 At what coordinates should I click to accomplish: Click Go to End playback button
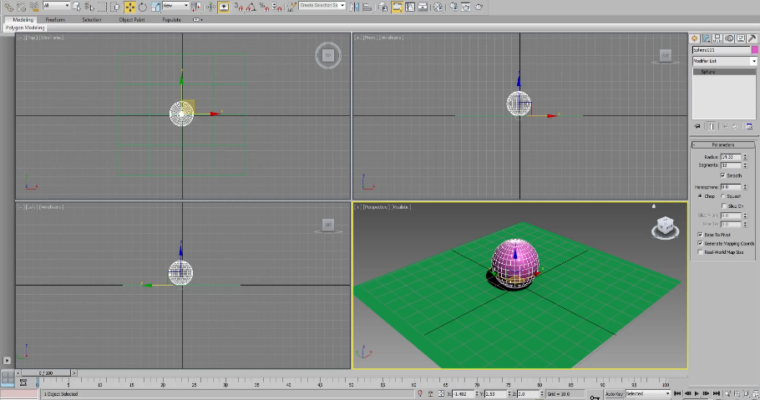tap(716, 394)
